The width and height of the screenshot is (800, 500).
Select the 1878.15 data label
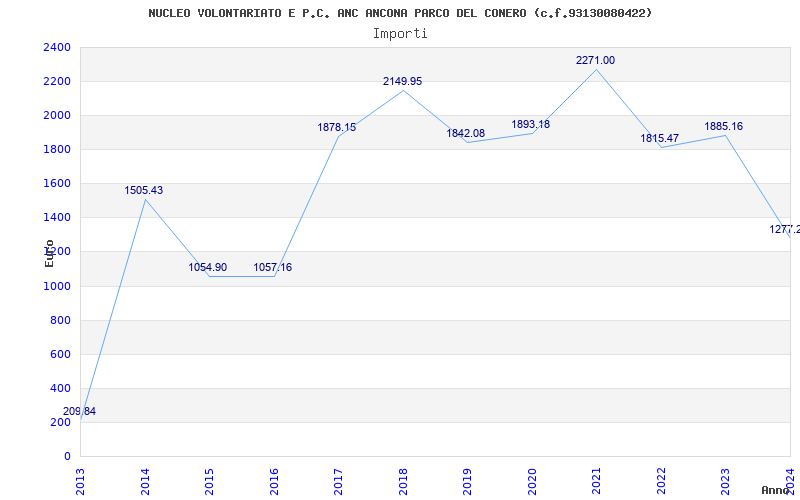coord(337,127)
